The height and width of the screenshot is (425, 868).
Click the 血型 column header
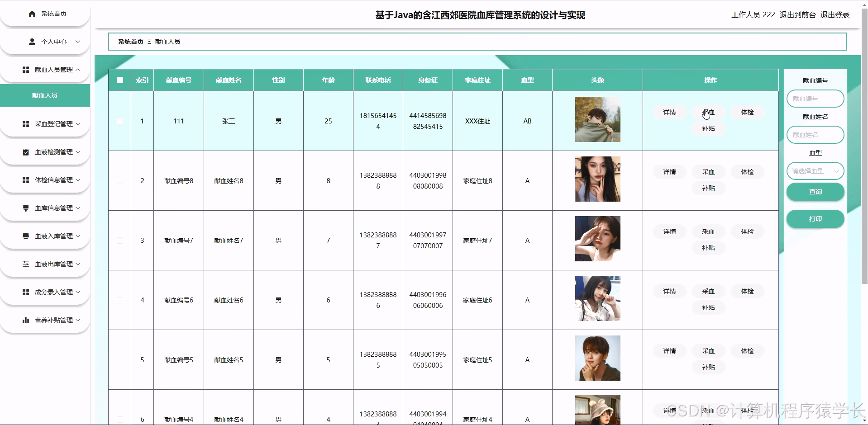pyautogui.click(x=527, y=80)
